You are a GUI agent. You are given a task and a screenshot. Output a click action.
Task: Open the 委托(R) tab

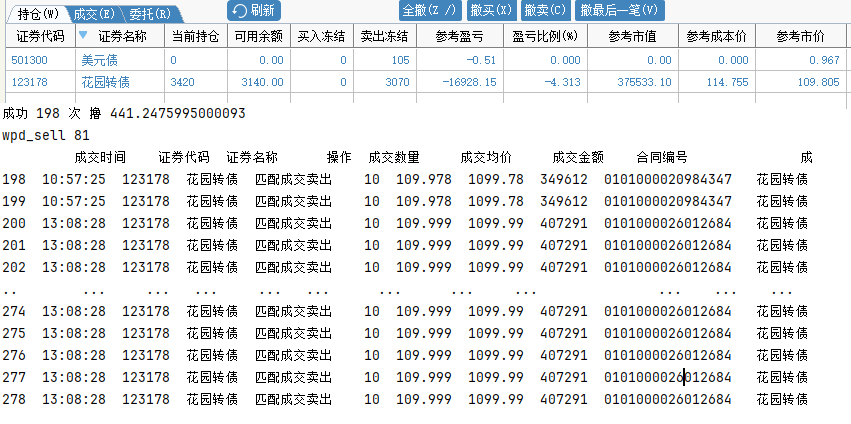tap(150, 14)
